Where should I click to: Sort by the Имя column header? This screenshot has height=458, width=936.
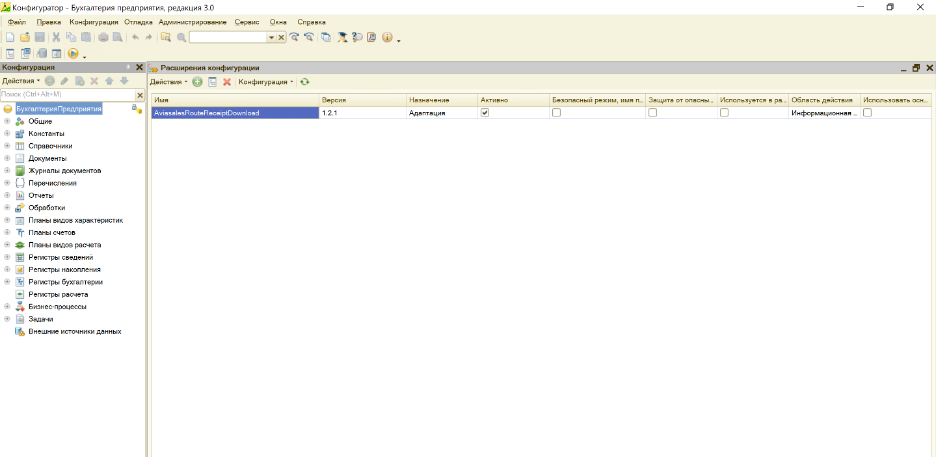tap(235, 100)
